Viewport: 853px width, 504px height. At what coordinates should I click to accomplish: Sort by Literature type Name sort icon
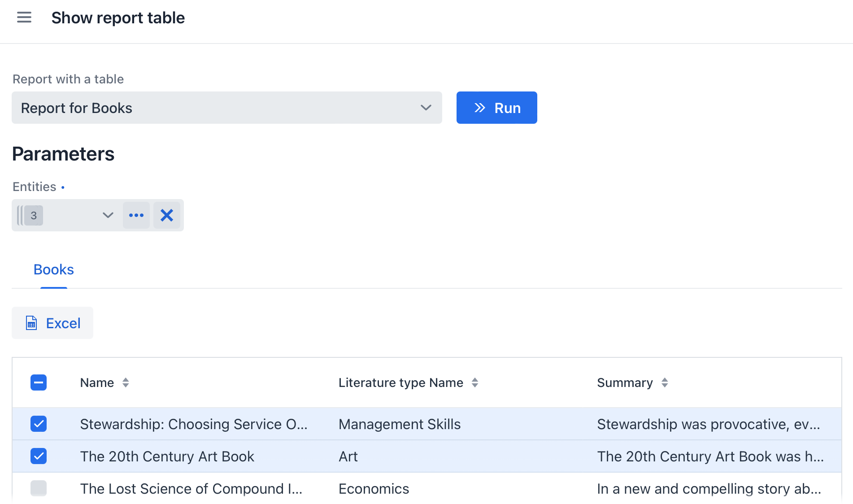click(x=475, y=382)
